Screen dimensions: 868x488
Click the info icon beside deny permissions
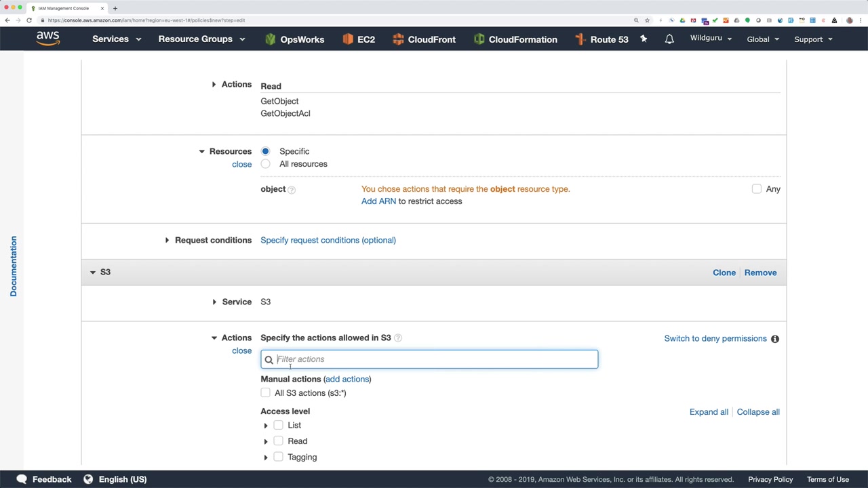775,339
